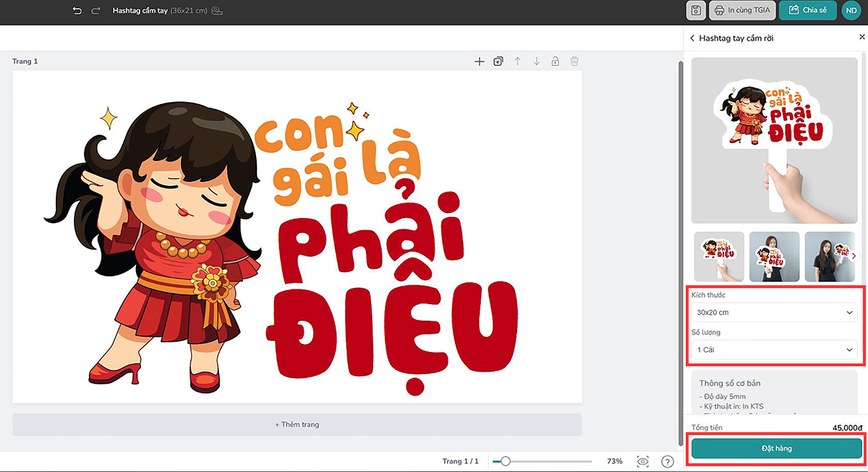Viewport: 868px width, 472px height.
Task: Click the zoom slider handle
Action: pyautogui.click(x=506, y=461)
